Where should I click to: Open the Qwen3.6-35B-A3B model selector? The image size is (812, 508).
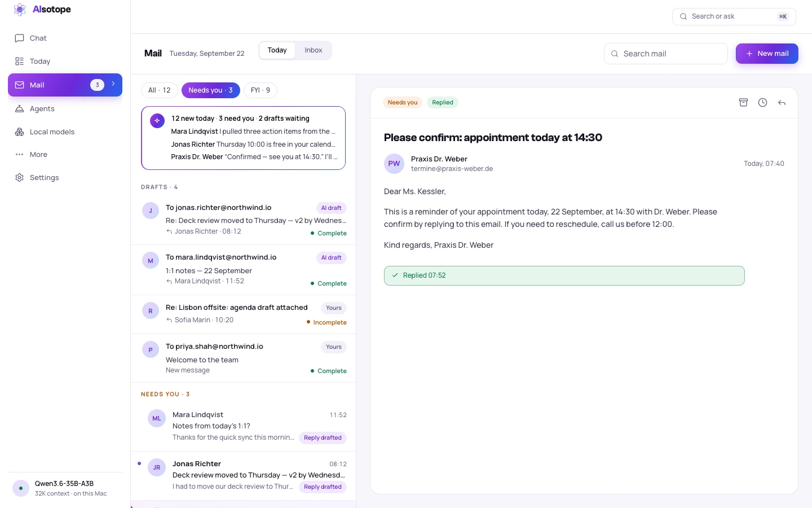coord(65,488)
